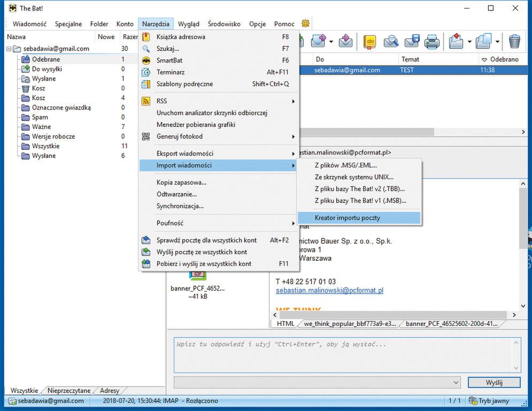
Task: Select the Wersje robocze folder
Action: point(53,136)
